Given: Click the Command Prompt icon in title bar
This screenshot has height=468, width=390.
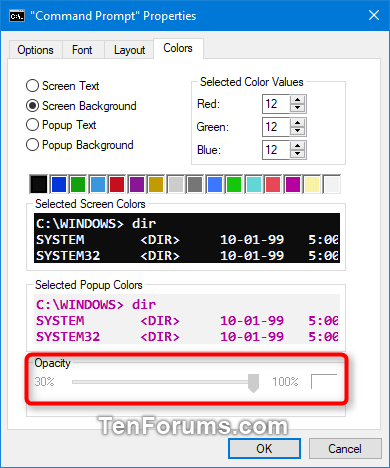Looking at the screenshot, I should 17,16.
